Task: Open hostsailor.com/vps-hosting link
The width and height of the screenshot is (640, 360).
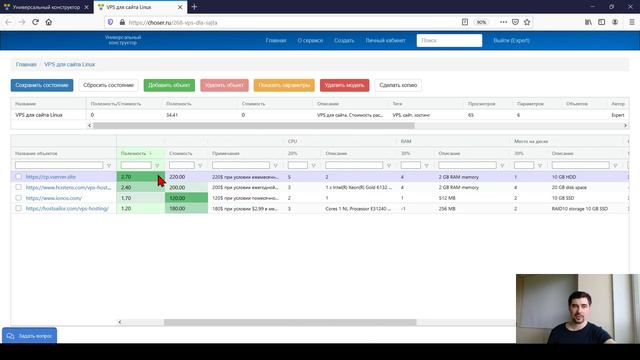Action: pos(67,209)
